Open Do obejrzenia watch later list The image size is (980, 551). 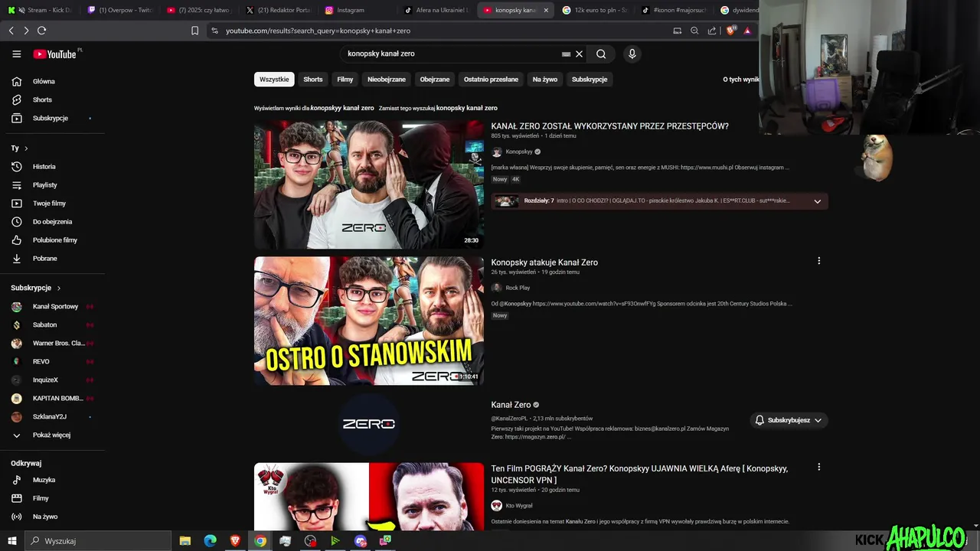[x=52, y=221]
